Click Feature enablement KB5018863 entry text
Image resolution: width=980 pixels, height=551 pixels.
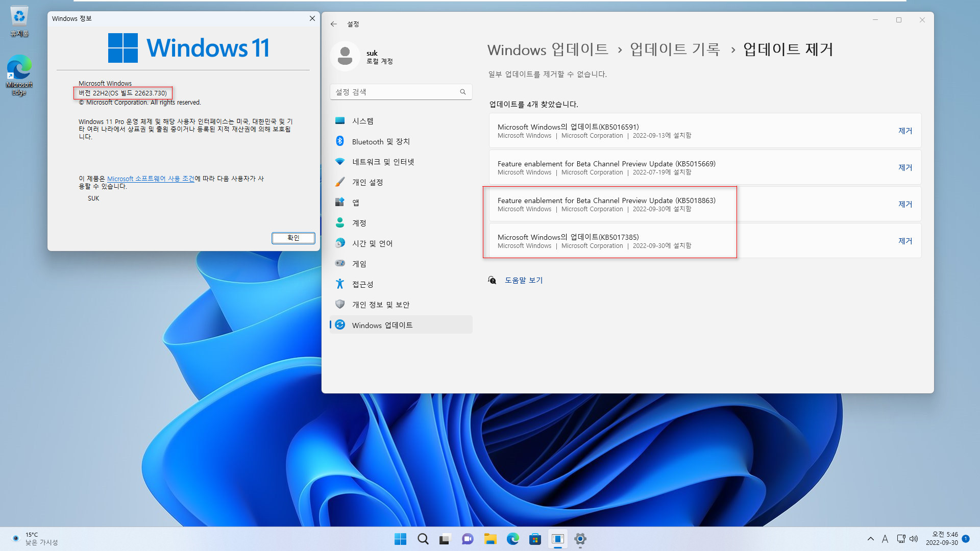(x=606, y=201)
